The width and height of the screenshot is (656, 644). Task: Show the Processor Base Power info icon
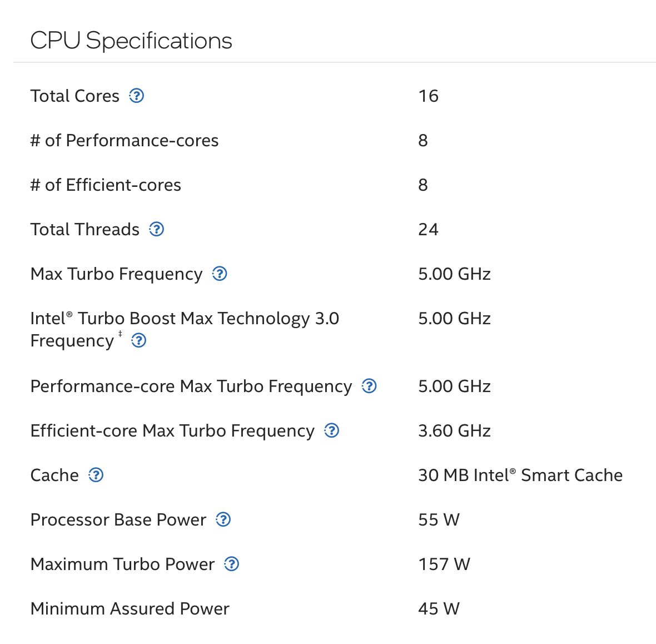click(x=223, y=520)
